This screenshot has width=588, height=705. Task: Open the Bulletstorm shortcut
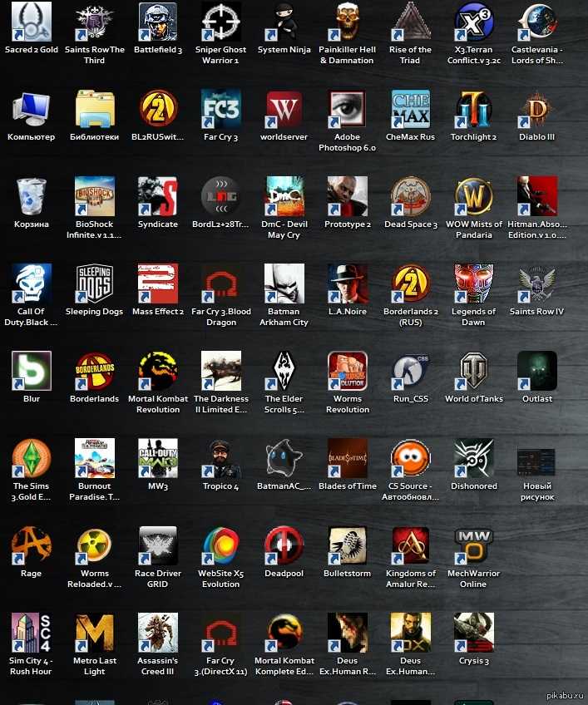coord(348,545)
